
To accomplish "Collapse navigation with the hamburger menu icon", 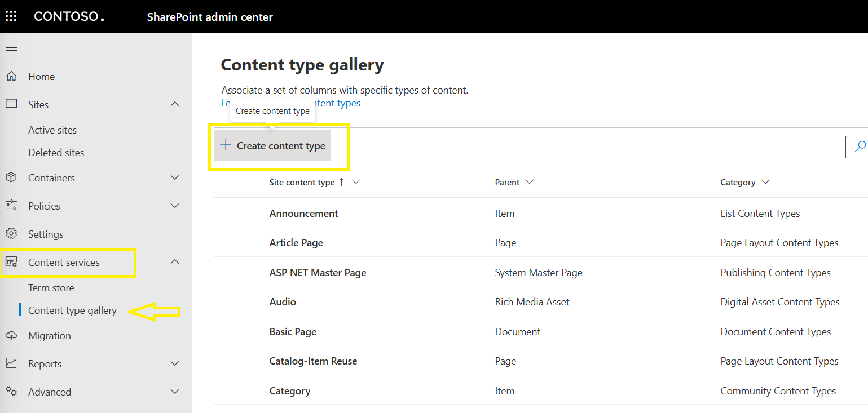I will (11, 48).
